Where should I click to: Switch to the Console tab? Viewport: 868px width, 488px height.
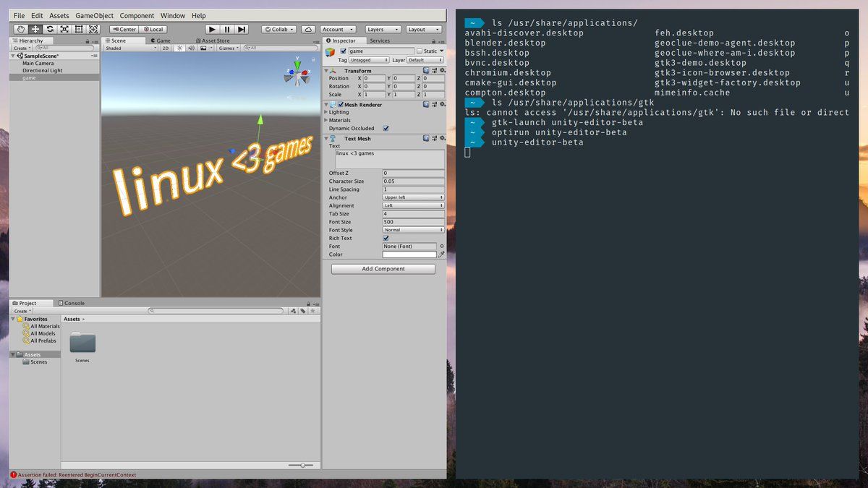pyautogui.click(x=72, y=303)
